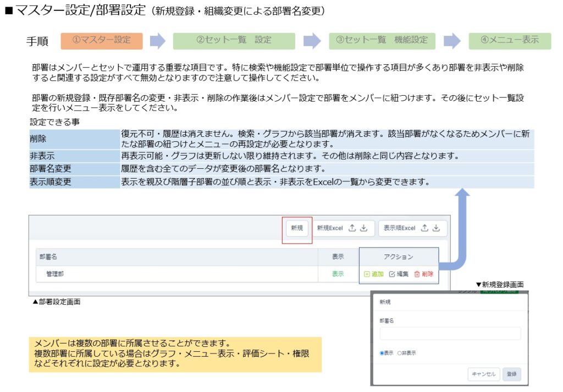This screenshot has height=392, width=563.
Task: Click download icon next to 表示順Excel
Action: (437, 229)
